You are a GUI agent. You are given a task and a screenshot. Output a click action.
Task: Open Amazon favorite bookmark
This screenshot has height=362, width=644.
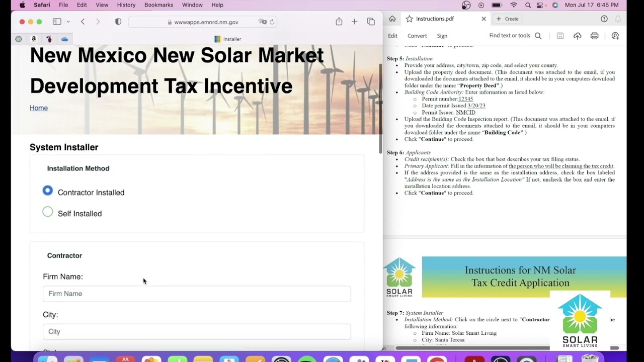[x=34, y=39]
